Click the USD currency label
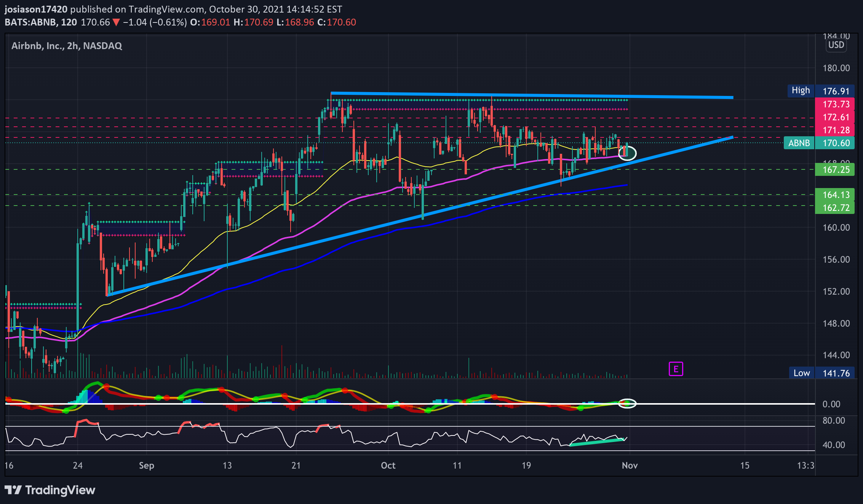Screen dimensions: 863x504 (836, 45)
